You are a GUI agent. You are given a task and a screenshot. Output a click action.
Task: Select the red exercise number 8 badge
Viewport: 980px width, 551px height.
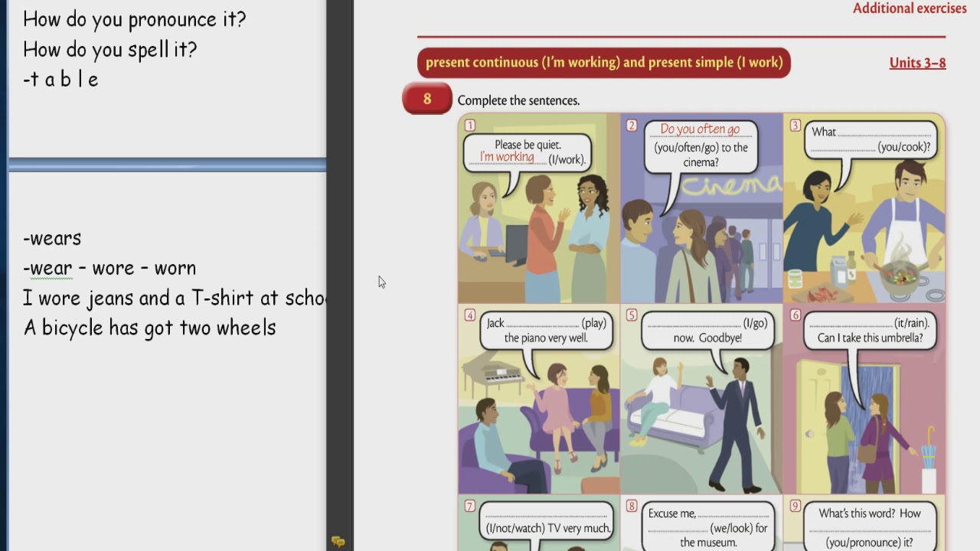pos(427,99)
